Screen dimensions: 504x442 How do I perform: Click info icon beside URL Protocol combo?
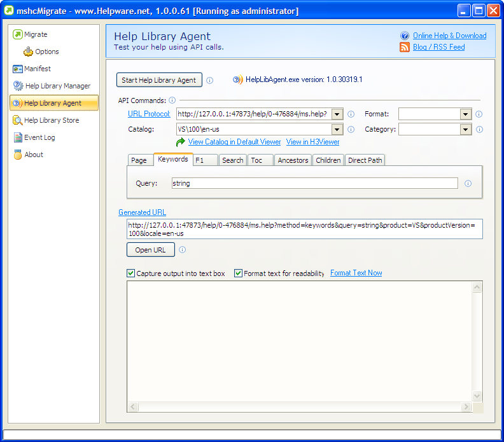tap(351, 114)
